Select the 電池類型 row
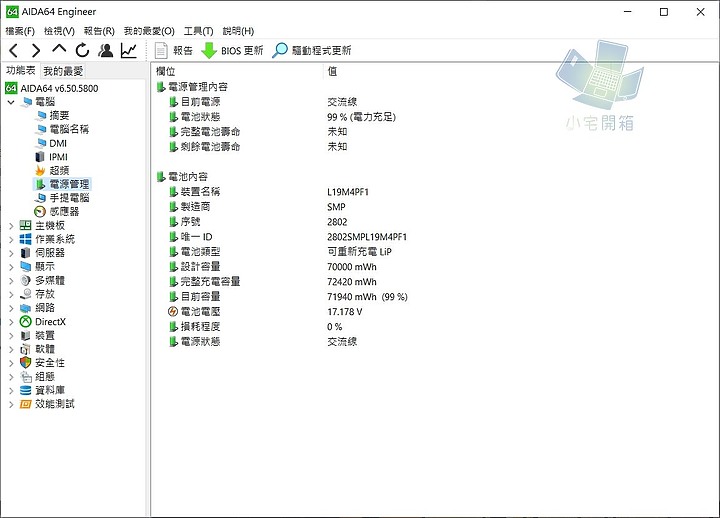Image resolution: width=720 pixels, height=518 pixels. pos(200,252)
